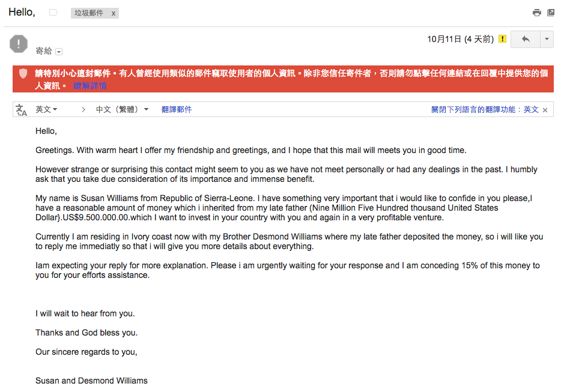Screen dimensions: 564x392
Task: Click the 瞭解詳情 learn more link
Action: pyautogui.click(x=89, y=86)
